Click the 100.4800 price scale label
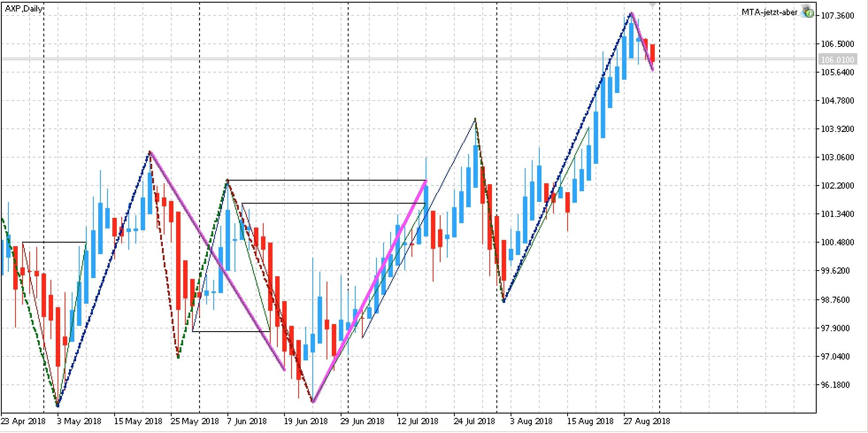The height and width of the screenshot is (433, 868). click(837, 242)
